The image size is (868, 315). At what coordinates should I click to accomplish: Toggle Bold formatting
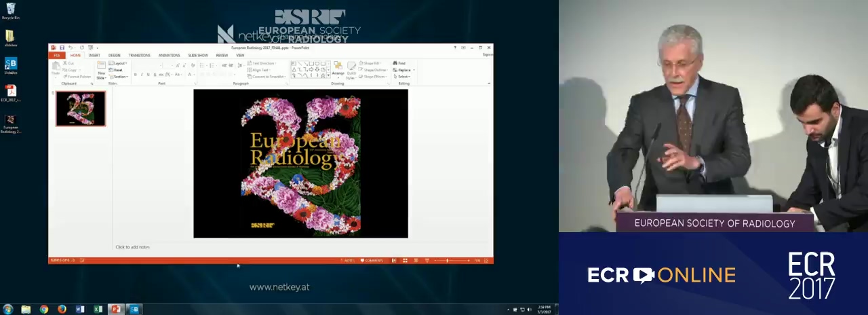coord(136,75)
